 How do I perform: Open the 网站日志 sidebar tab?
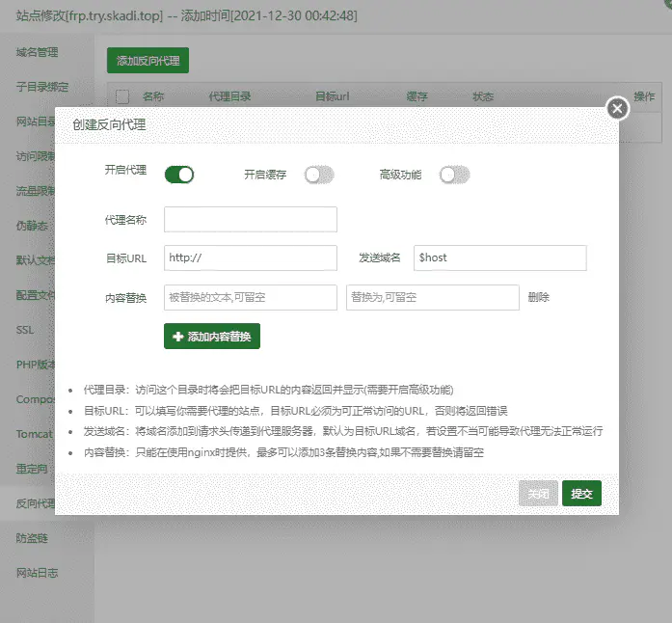point(37,573)
